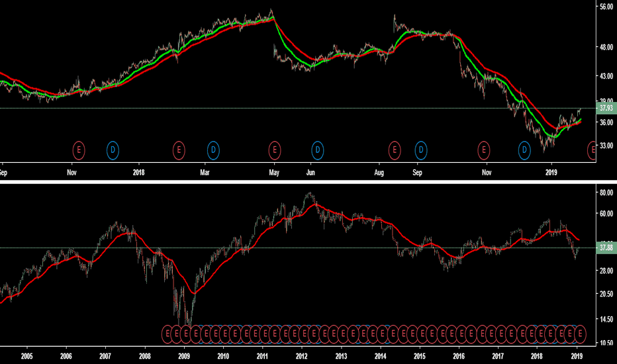Screen dimensions: 617x364
Task: Click the 2010 label on the lower time axis
Action: [x=223, y=356]
